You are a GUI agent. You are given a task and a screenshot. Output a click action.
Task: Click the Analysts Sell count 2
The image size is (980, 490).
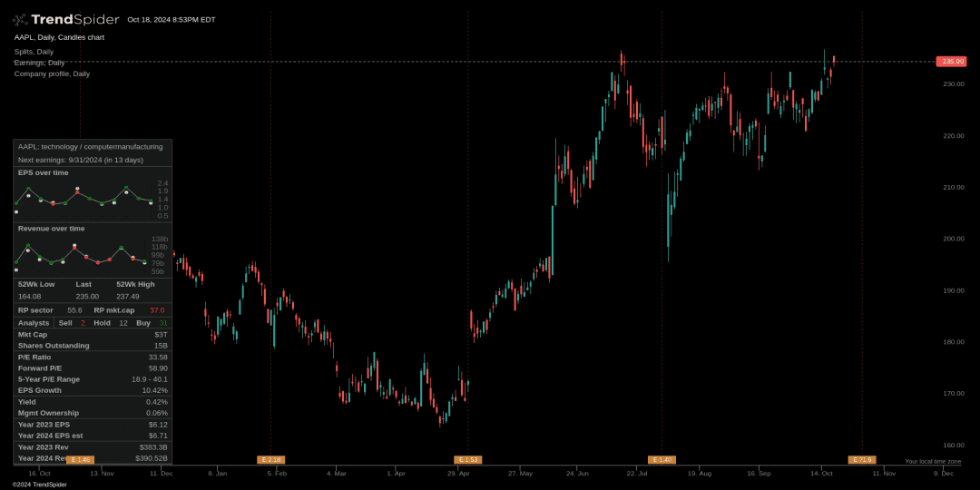point(83,323)
